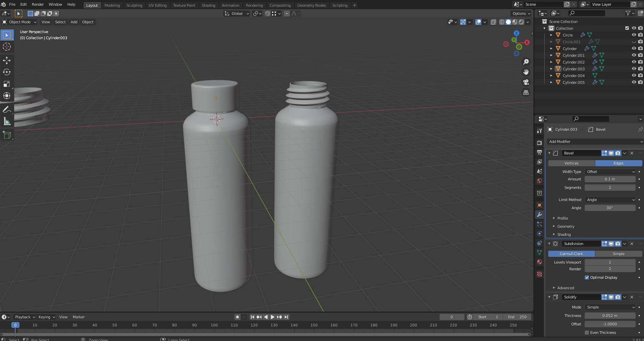Click the Select Box tool icon
This screenshot has height=341, width=644.
click(7, 35)
